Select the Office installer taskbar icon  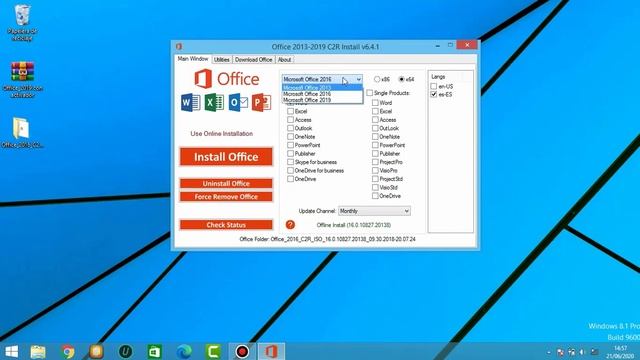coord(271,351)
